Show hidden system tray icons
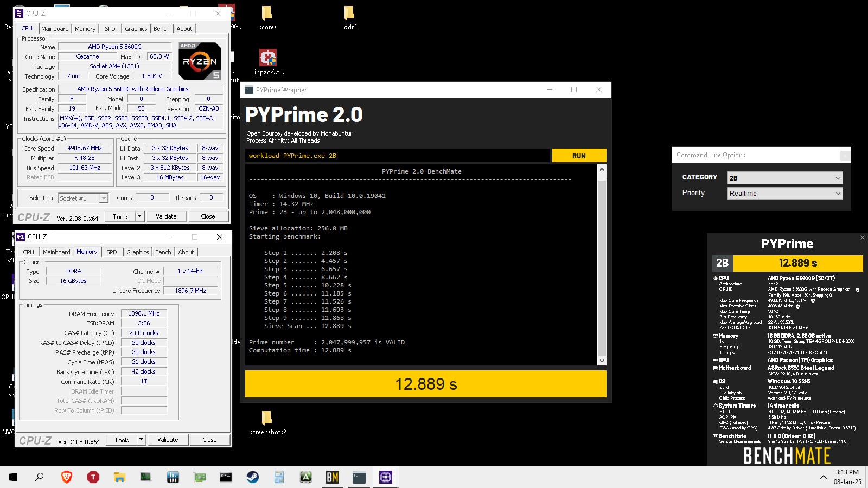This screenshot has width=868, height=488. click(823, 477)
